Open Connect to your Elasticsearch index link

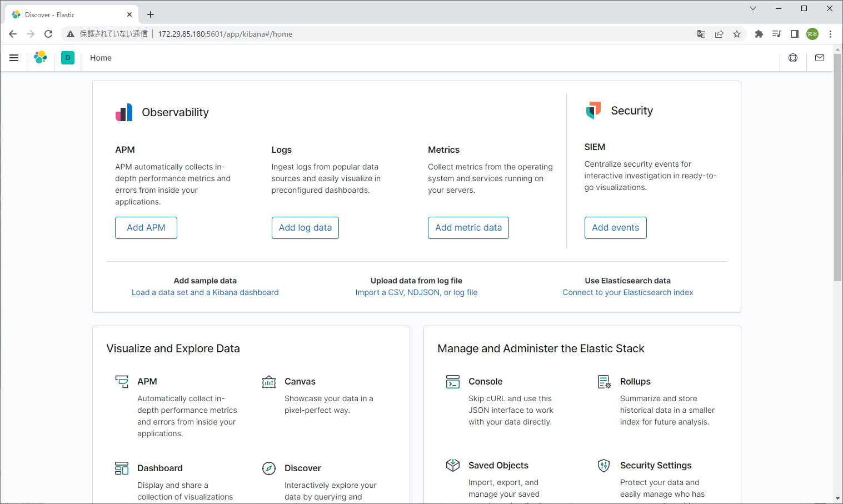click(x=627, y=292)
